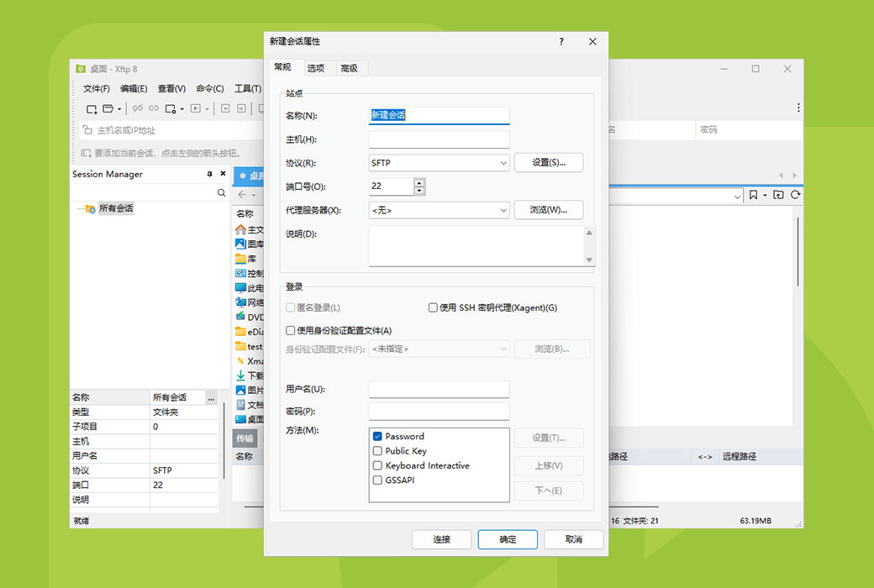Enable the Public Key method checkbox
This screenshot has width=874, height=588.
pos(377,451)
